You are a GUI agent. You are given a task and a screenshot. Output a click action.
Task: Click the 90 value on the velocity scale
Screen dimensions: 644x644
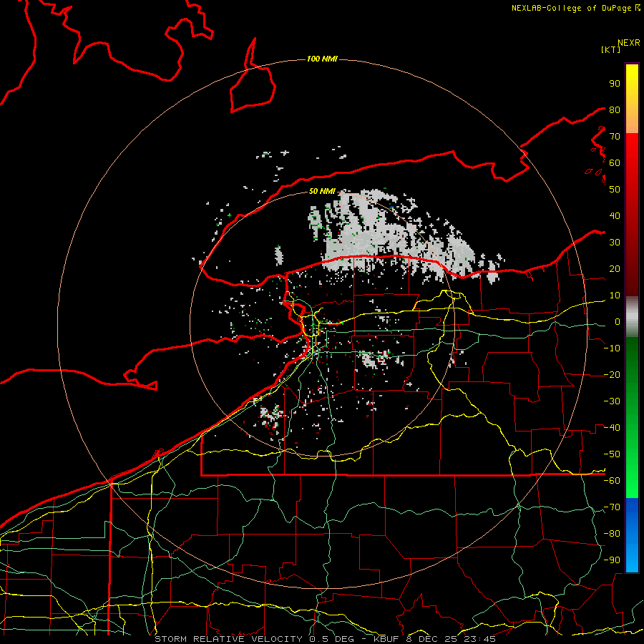click(x=615, y=84)
